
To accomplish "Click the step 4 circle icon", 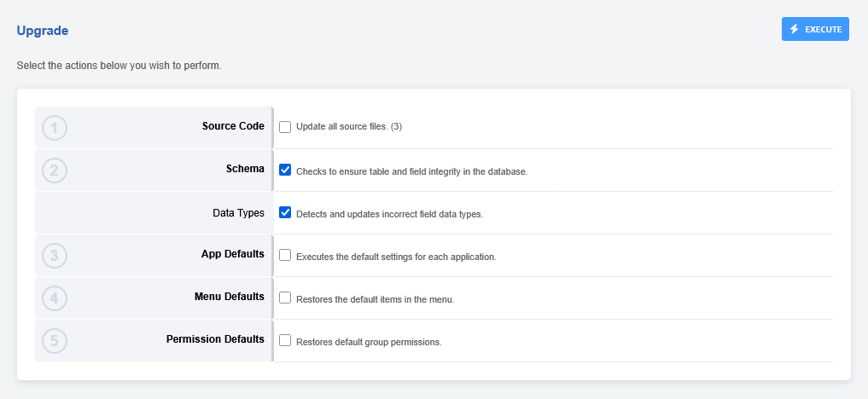I will (x=55, y=298).
